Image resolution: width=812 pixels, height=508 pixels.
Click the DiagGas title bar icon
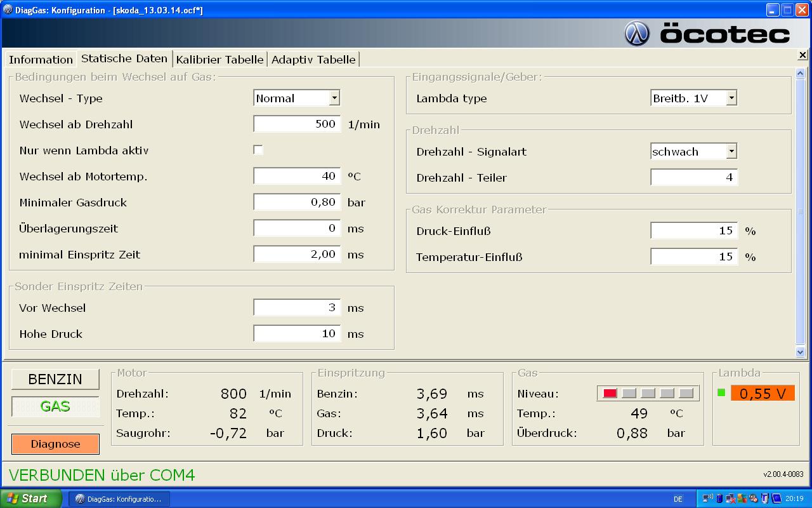coord(8,10)
